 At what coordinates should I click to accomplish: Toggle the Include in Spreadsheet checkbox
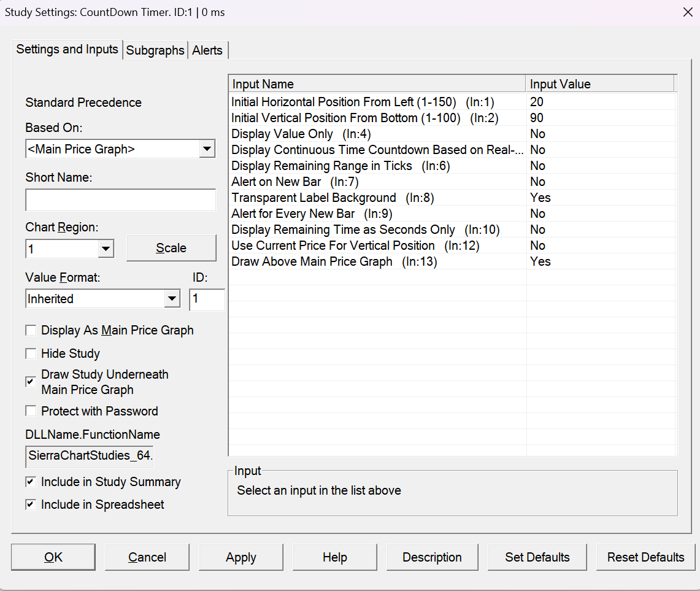(x=31, y=505)
